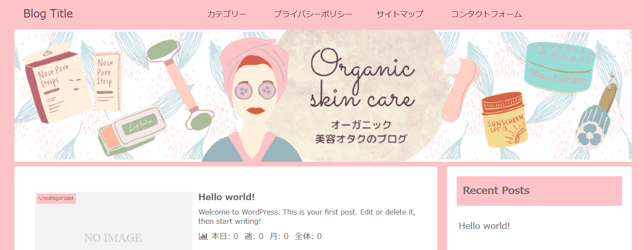
Task: Click the Blog Title site link
Action: point(48,14)
